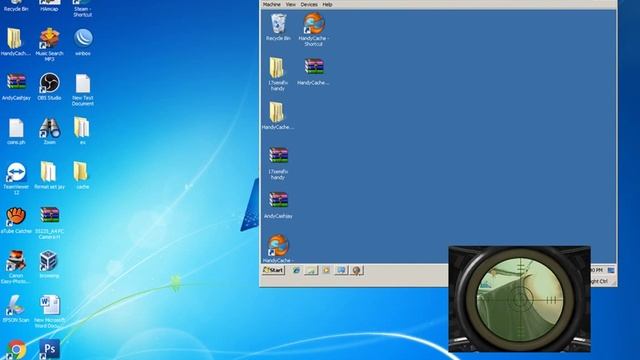
Task: Select the HandyCache shortcut above the VM Start button
Action: pos(278,248)
